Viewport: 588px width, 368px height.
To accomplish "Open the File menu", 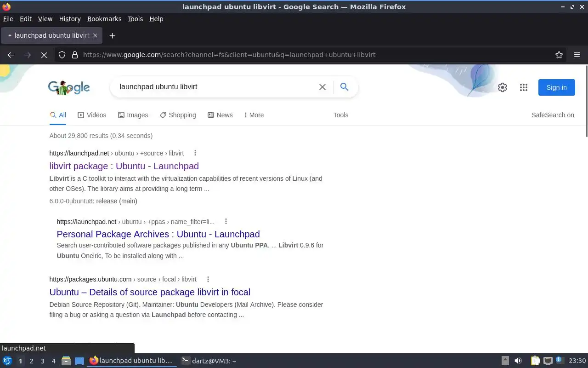I will click(x=8, y=19).
